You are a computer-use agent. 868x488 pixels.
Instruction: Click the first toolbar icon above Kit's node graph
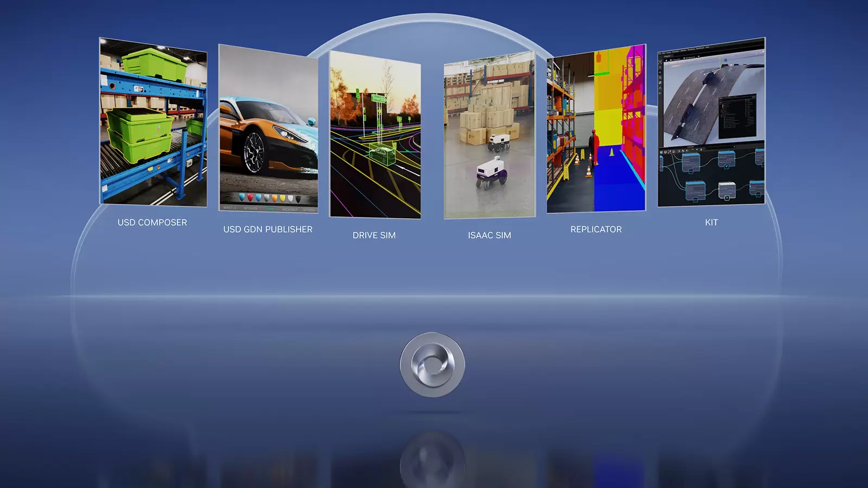(661, 151)
